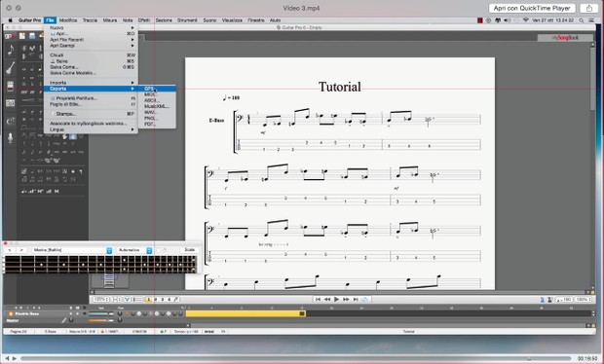Image resolution: width=604 pixels, height=364 pixels.
Task: Select voice 3 in the voice selector
Action: point(162,300)
